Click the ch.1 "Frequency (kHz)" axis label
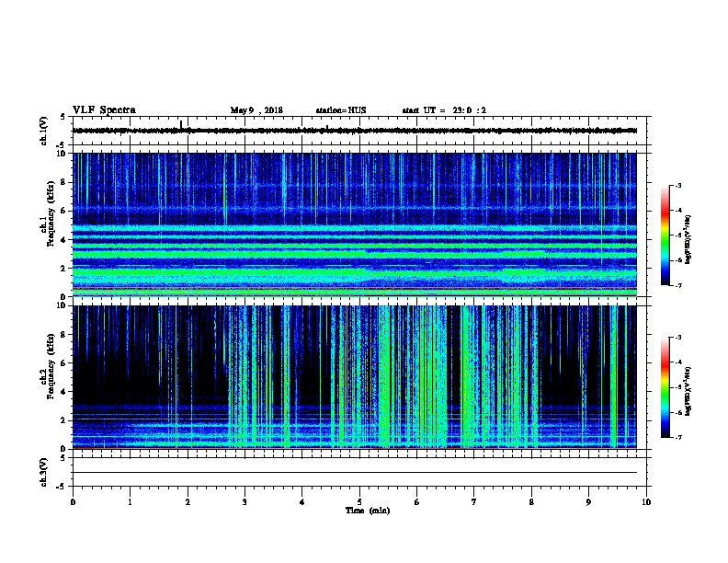728x563 pixels. click(x=51, y=213)
